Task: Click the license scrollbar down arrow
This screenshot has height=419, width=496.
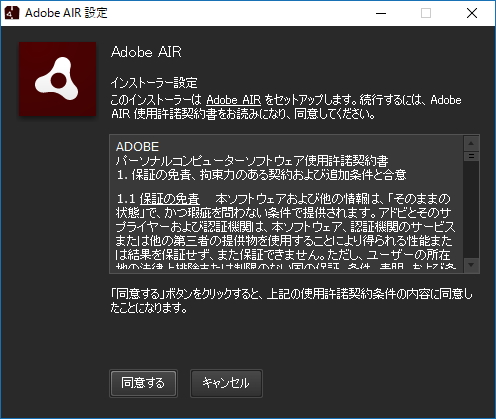Action: point(471,265)
